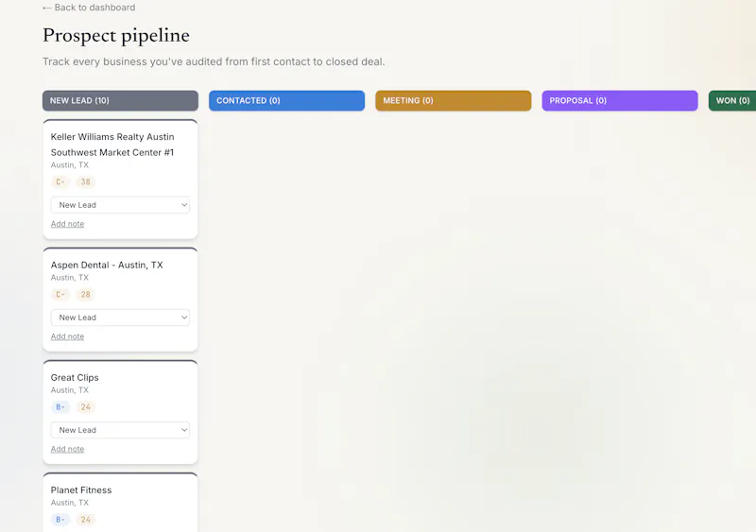Image resolution: width=756 pixels, height=532 pixels.
Task: Click the 38 score badge on Keller Williams
Action: 85,181
